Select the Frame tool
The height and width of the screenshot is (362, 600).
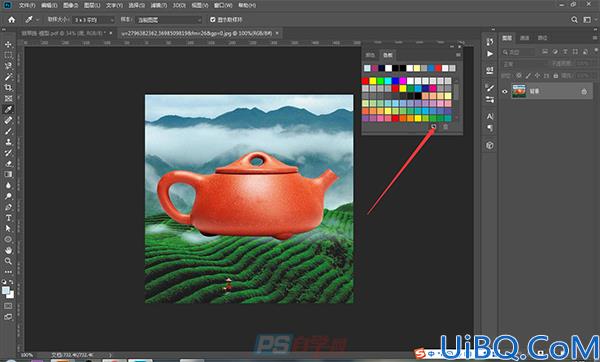(x=8, y=98)
